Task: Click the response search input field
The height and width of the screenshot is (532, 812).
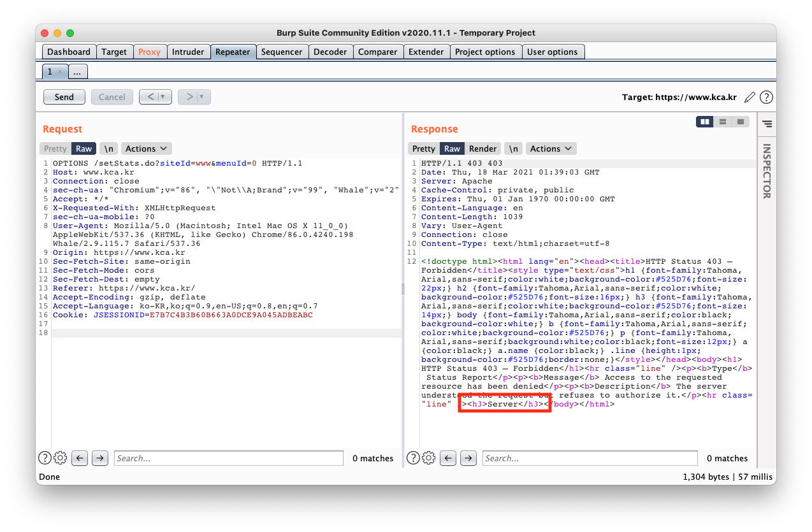Action: 590,457
